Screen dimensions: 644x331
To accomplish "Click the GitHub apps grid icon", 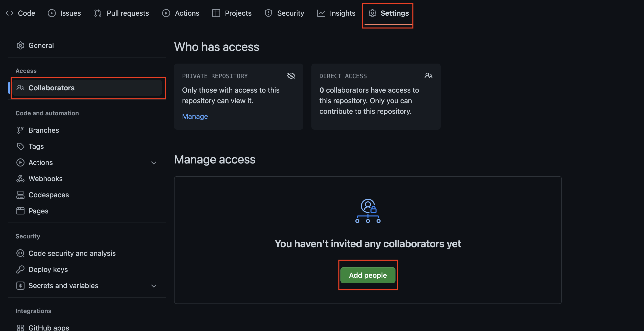I will [20, 328].
